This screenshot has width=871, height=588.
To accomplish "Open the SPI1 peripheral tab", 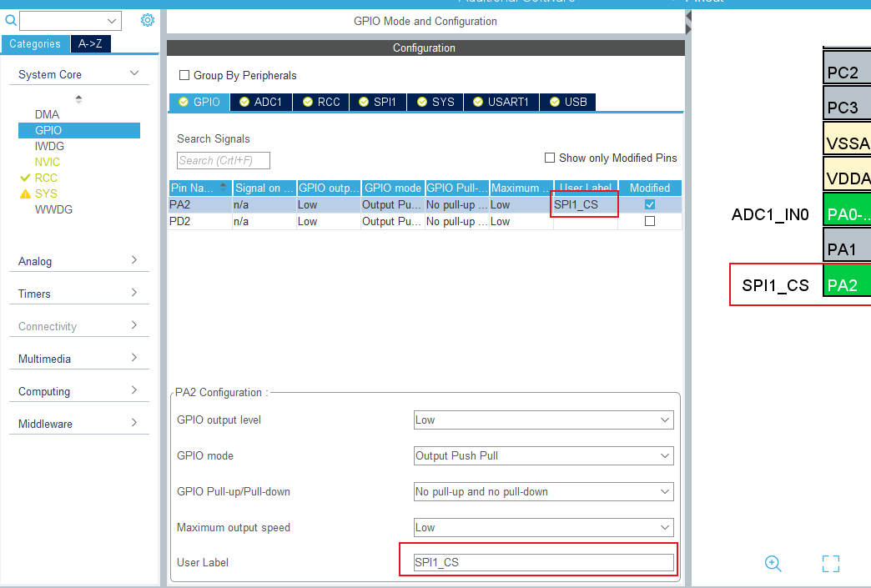I will click(x=376, y=103).
